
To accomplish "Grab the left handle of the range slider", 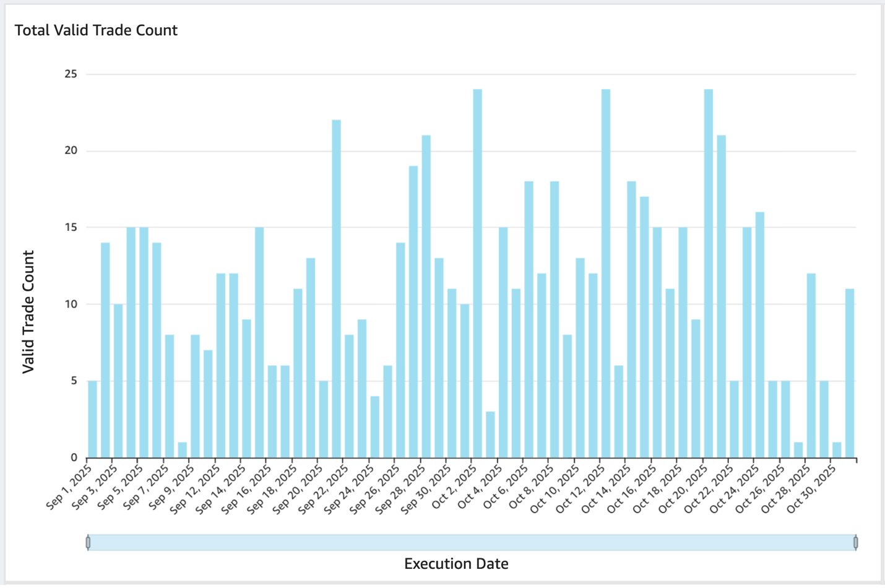I will coord(88,543).
